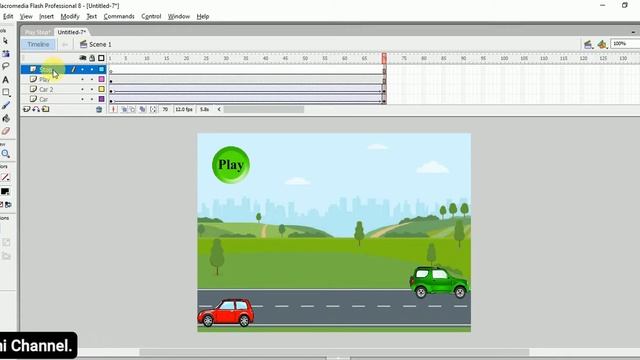
Task: Open the Edit menu
Action: click(x=8, y=16)
